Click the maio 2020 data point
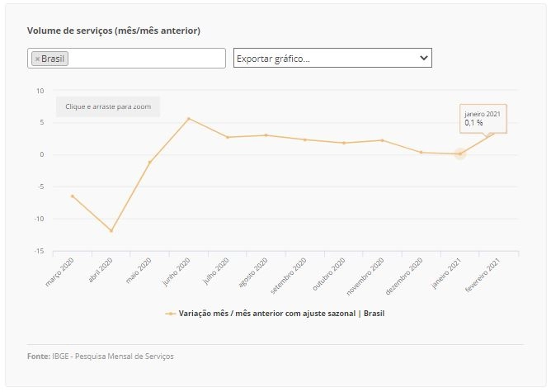The height and width of the screenshot is (392, 551). pyautogui.click(x=149, y=163)
